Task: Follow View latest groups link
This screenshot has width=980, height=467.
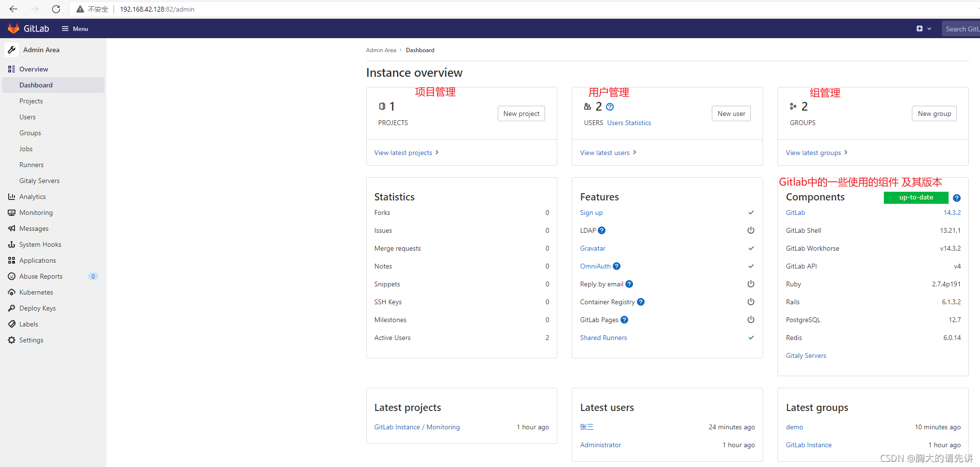Action: (813, 153)
